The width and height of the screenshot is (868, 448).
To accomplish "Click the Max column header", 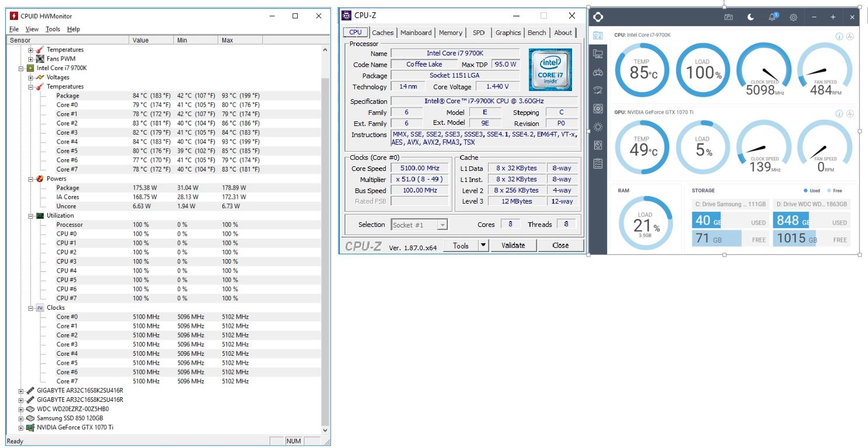I will 240,40.
